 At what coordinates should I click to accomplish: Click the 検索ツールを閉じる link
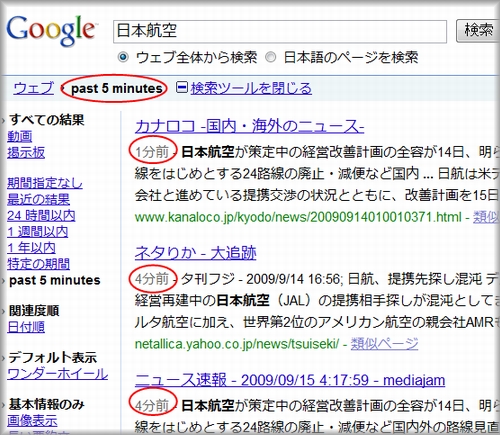251,88
